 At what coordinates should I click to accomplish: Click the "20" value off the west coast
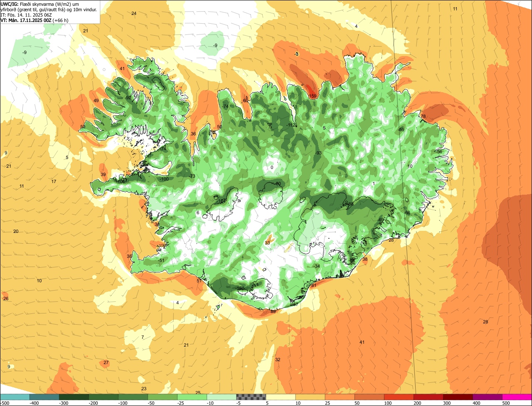(16, 231)
